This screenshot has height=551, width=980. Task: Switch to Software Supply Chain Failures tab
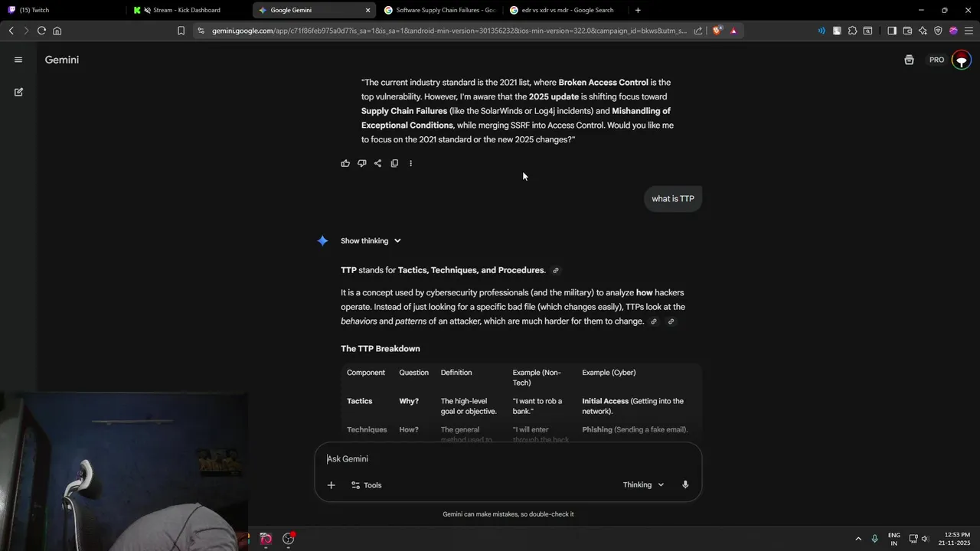[440, 10]
